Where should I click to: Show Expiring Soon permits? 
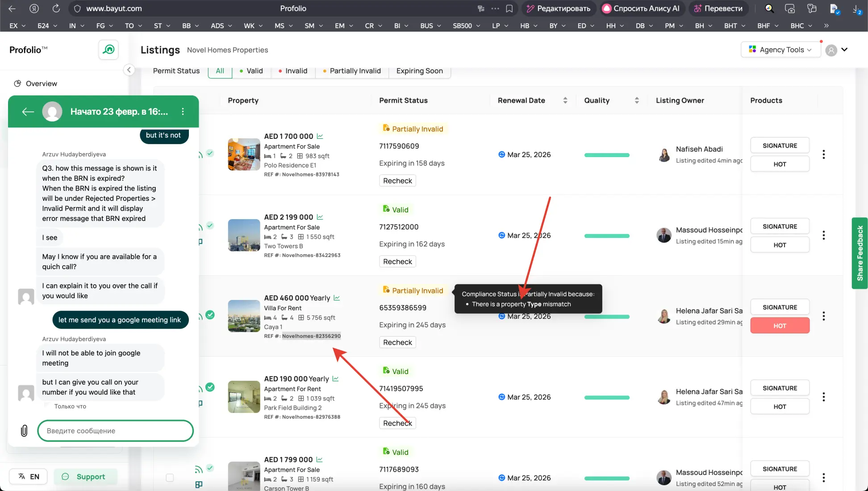point(419,71)
